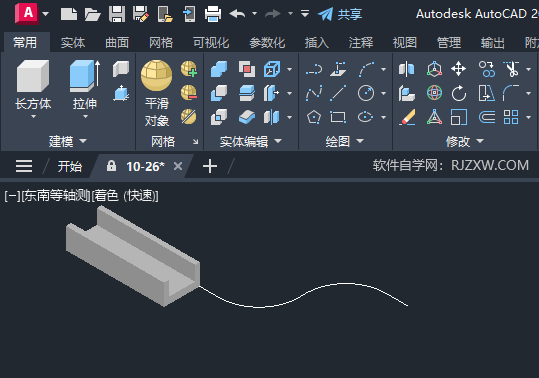
Task: Select the Circle drawing tool
Action: pos(366,93)
